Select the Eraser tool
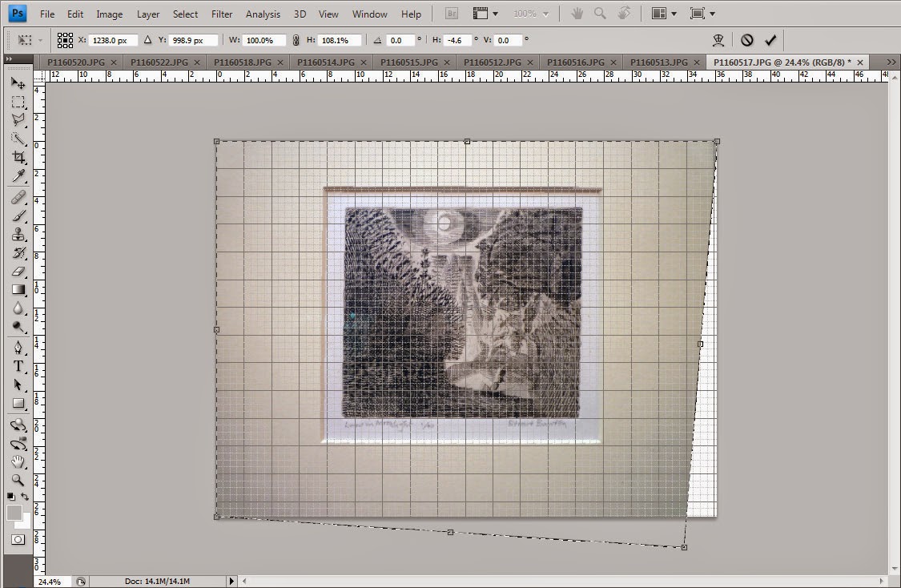Image resolution: width=901 pixels, height=588 pixels. [18, 271]
